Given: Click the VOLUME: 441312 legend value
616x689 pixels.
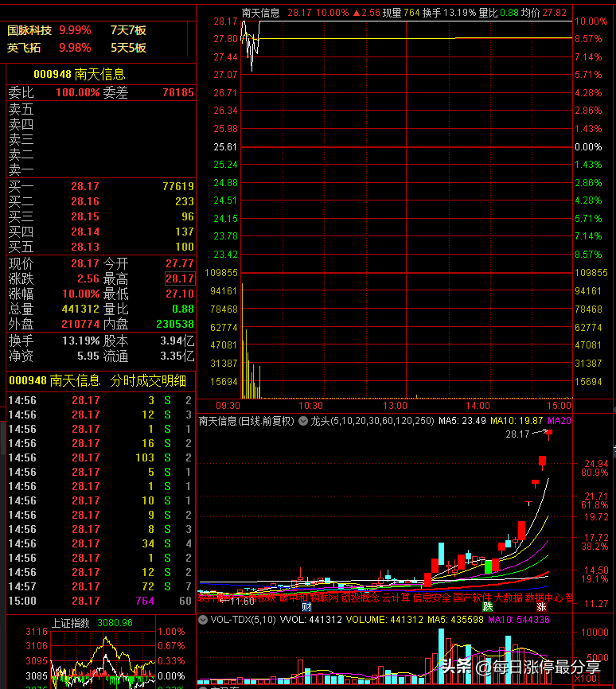Looking at the screenshot, I should pos(384,620).
